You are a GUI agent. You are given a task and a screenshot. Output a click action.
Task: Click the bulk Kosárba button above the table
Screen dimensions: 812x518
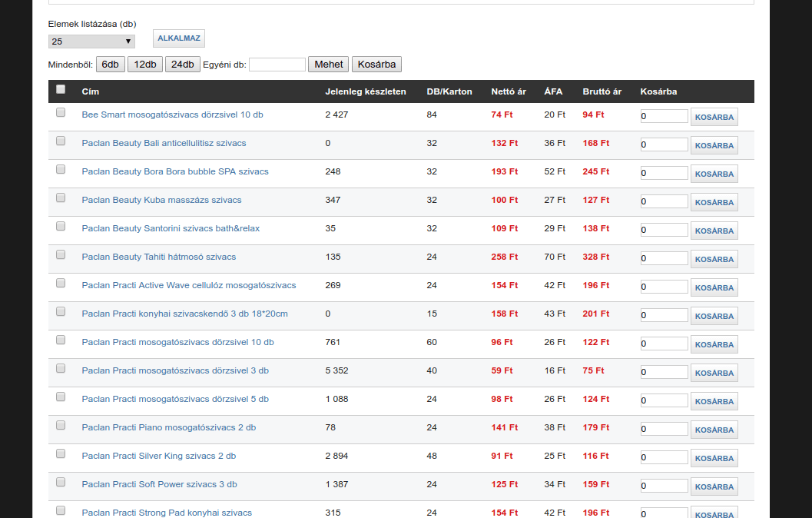tap(376, 65)
